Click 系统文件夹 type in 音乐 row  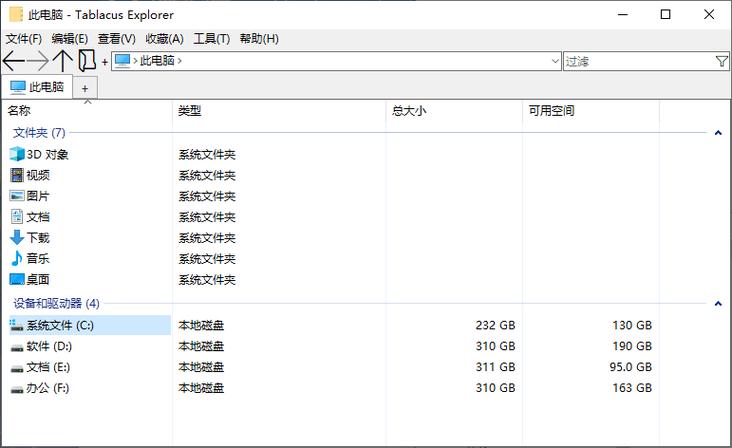click(207, 259)
